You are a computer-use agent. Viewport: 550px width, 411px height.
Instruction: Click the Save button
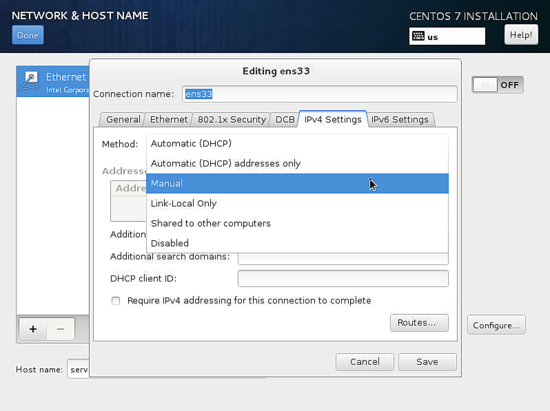427,362
